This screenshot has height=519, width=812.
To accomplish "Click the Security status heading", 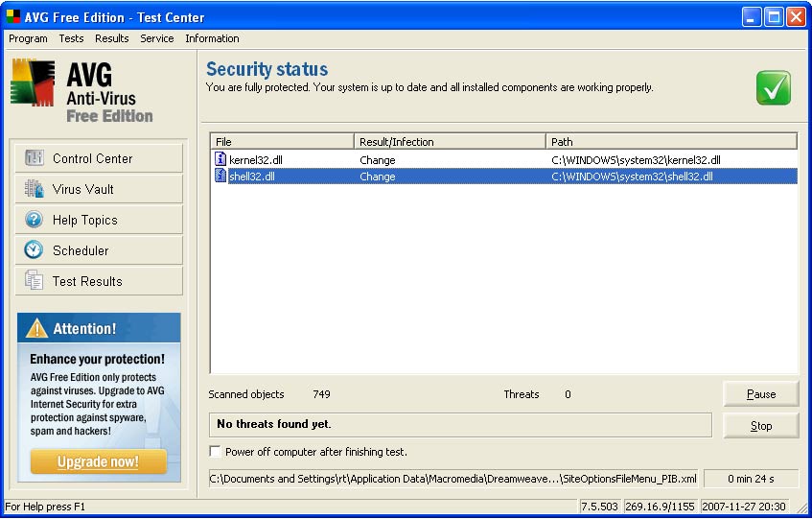I will (x=267, y=69).
